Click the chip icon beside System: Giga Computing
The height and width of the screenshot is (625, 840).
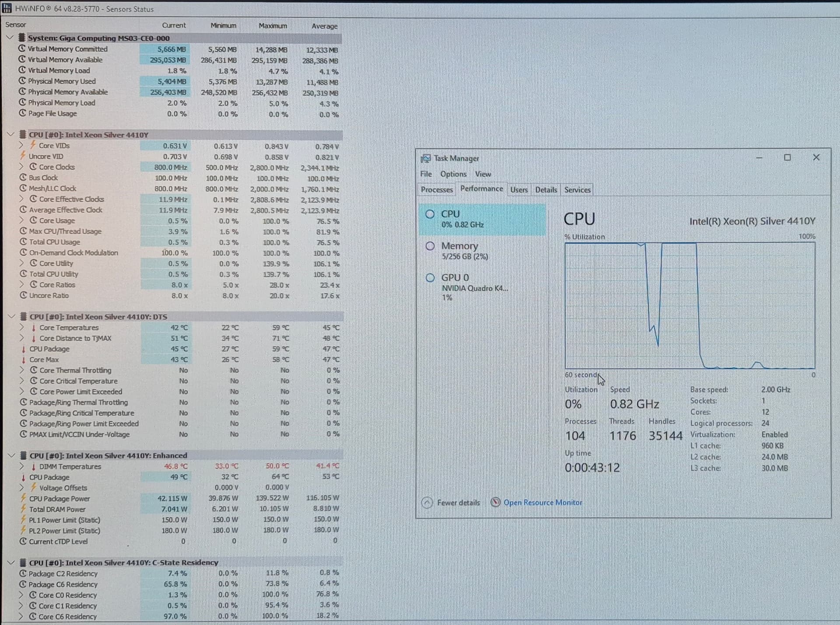click(21, 38)
